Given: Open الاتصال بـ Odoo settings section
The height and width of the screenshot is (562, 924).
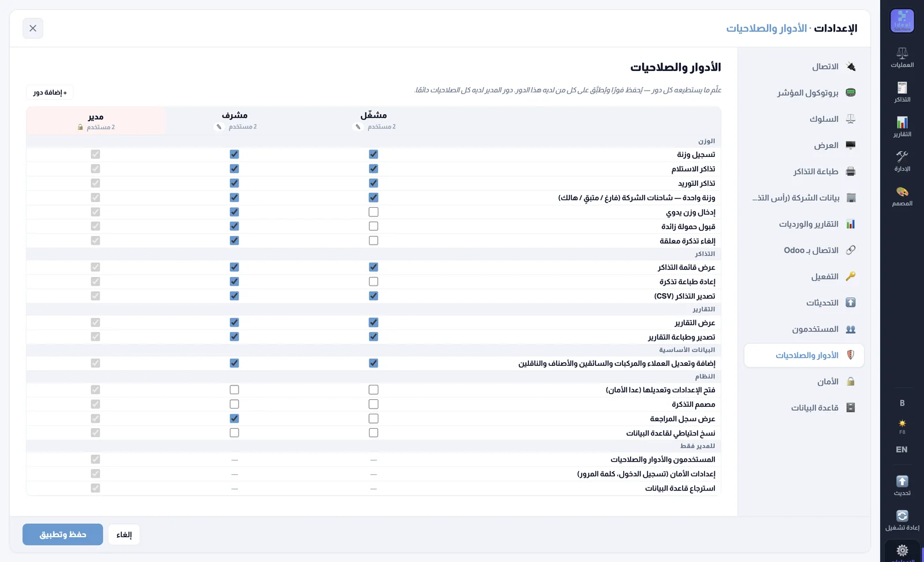Looking at the screenshot, I should click(804, 250).
